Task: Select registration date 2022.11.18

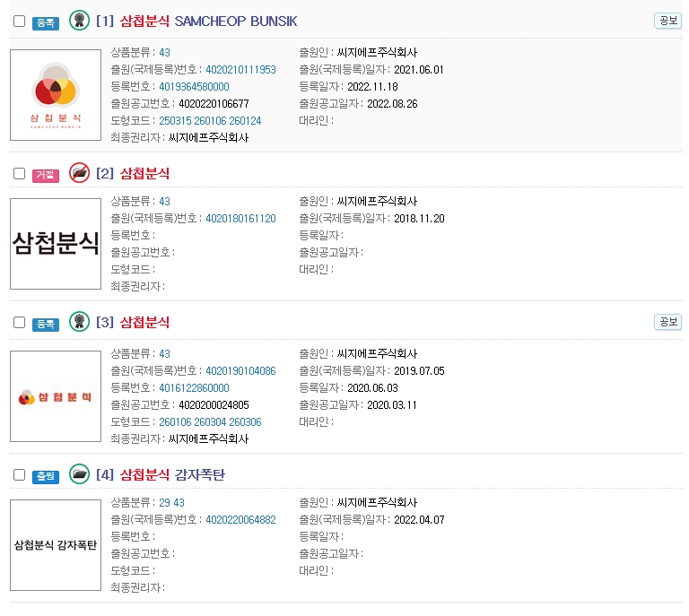Action: pos(372,87)
